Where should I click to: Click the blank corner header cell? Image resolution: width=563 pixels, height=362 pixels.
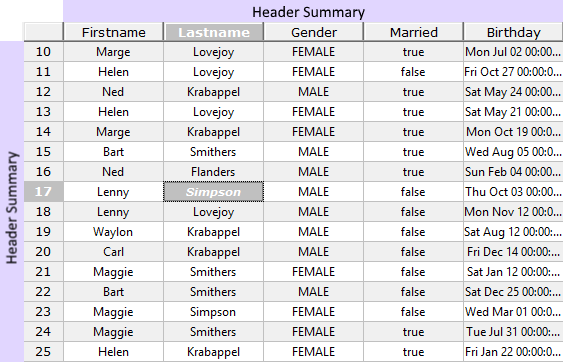(44, 32)
